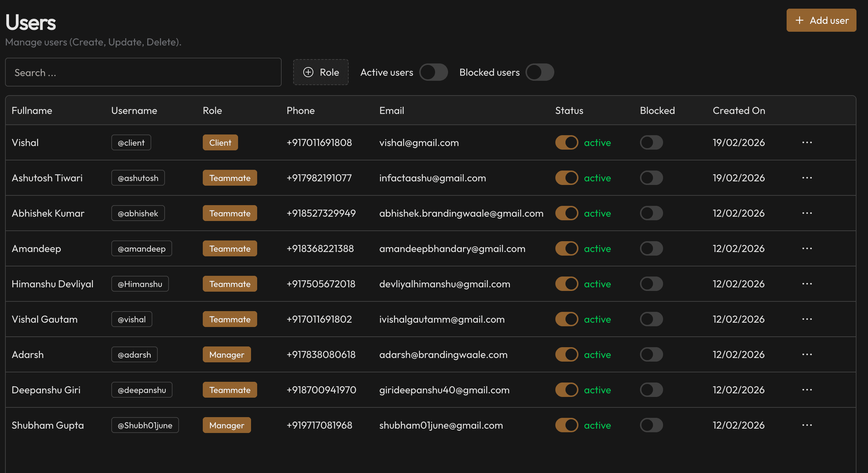The width and height of the screenshot is (868, 473).
Task: Toggle Amandeep's blocked switch
Action: 651,248
